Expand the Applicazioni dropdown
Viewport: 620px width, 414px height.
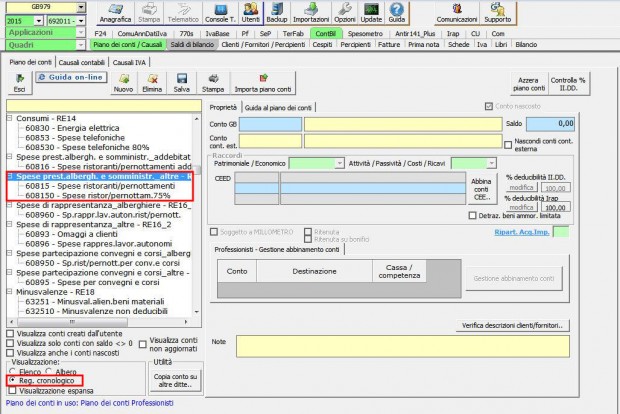click(x=80, y=33)
